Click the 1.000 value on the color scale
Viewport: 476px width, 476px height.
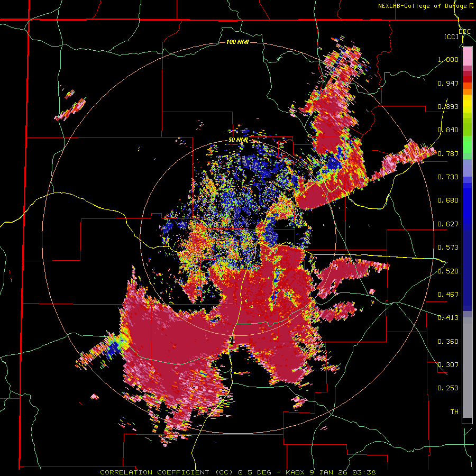click(x=448, y=59)
